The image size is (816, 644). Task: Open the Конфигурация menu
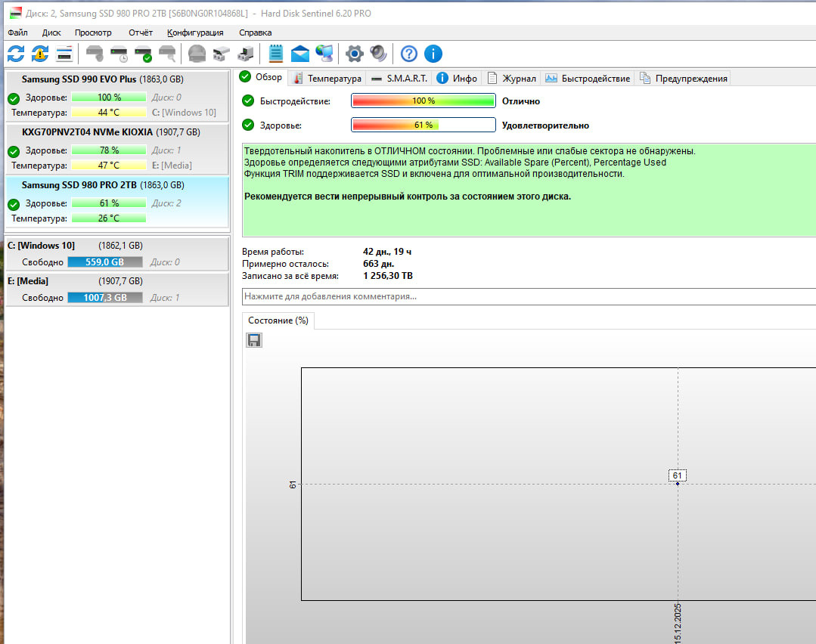195,33
